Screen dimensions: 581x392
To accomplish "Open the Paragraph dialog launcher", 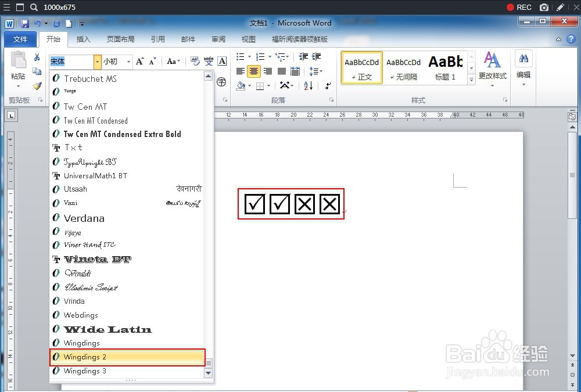I will [x=331, y=100].
